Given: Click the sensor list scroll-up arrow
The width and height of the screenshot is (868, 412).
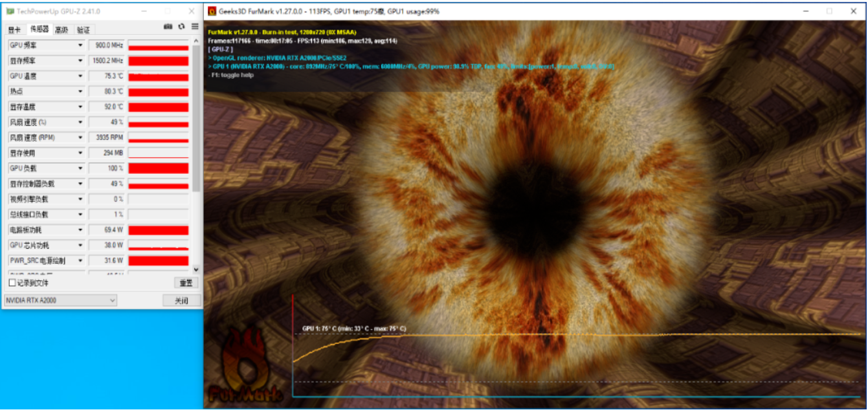Looking at the screenshot, I should click(196, 41).
